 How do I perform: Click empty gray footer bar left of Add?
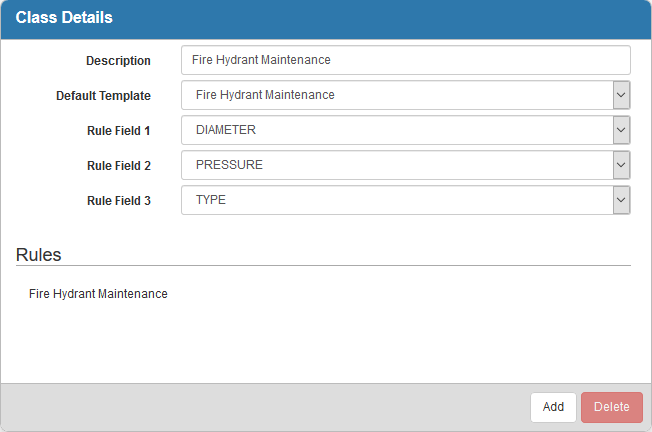(260, 407)
